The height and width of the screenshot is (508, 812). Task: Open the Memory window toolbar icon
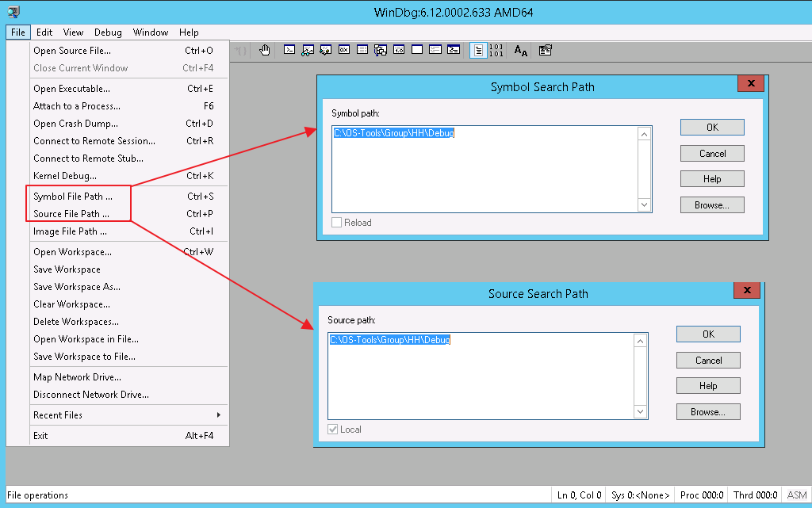click(x=362, y=50)
